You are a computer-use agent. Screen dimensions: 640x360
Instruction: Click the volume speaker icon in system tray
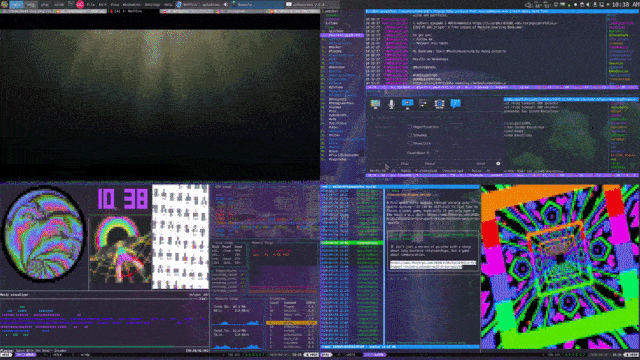click(588, 4)
